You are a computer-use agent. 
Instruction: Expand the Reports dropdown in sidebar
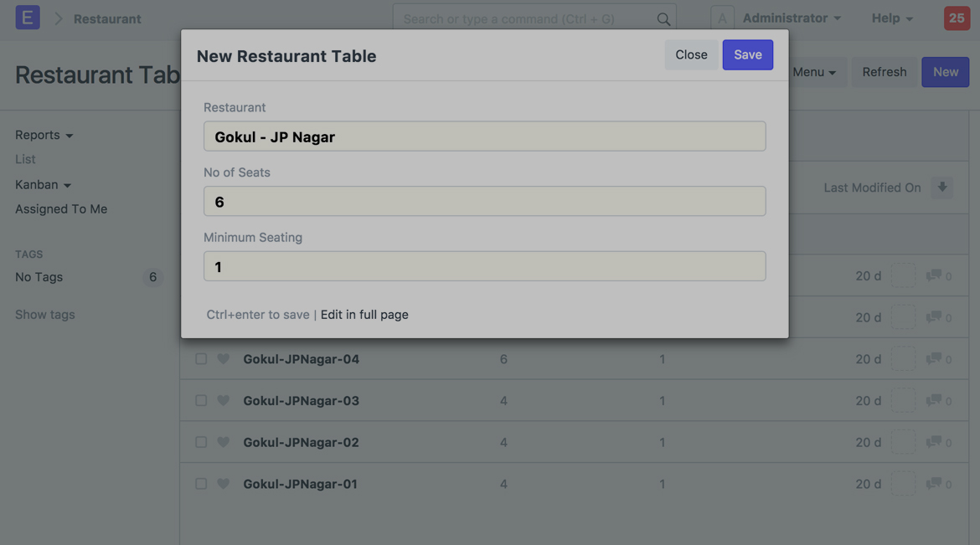44,135
